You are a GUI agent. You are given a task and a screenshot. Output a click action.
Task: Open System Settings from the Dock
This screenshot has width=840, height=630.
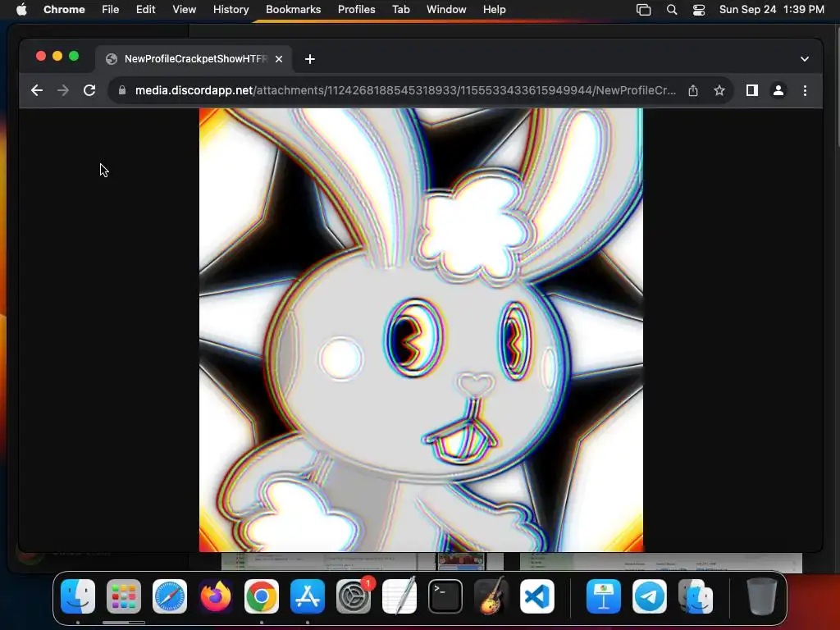pos(354,596)
